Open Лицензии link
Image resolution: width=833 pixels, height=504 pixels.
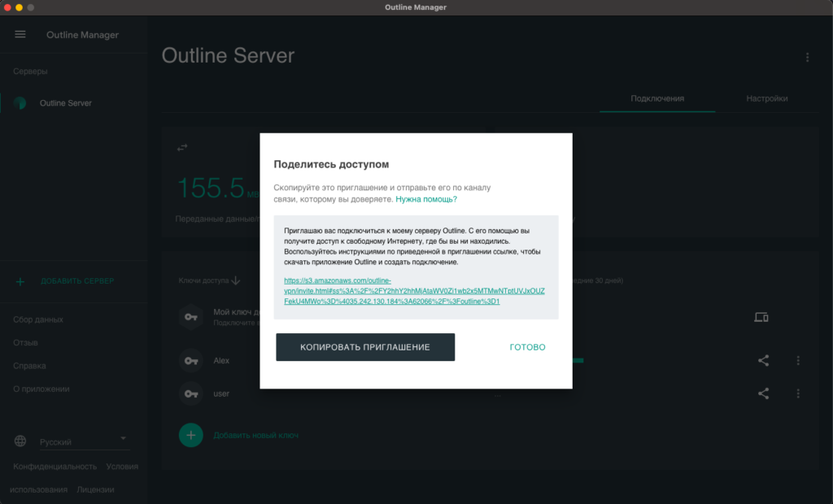tap(96, 489)
